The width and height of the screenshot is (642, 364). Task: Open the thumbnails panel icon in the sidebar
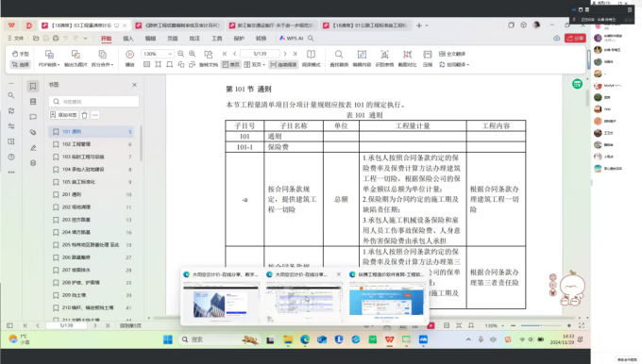(33, 102)
